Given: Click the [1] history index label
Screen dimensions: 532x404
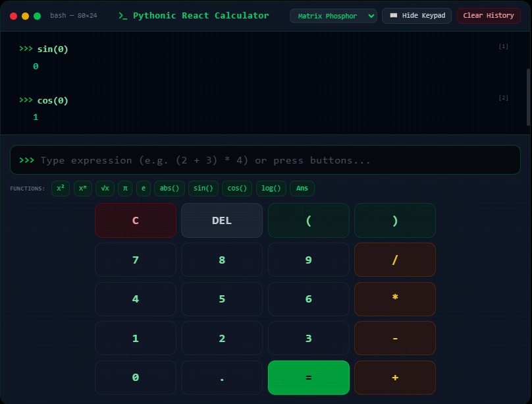Looking at the screenshot, I should coord(504,46).
